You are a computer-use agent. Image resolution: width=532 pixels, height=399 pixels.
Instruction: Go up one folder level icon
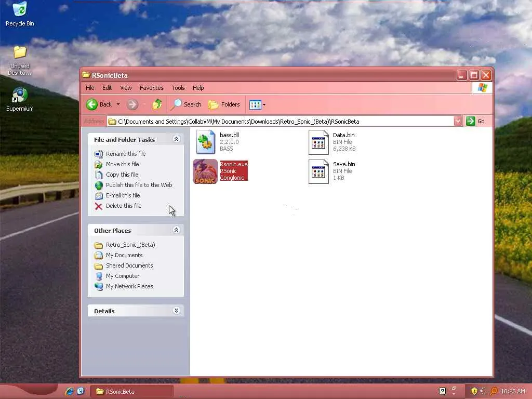[157, 104]
